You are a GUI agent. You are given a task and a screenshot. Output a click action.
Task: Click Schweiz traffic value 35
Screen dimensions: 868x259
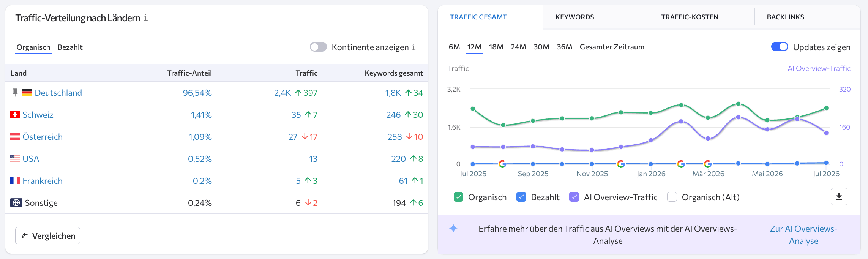[296, 115]
